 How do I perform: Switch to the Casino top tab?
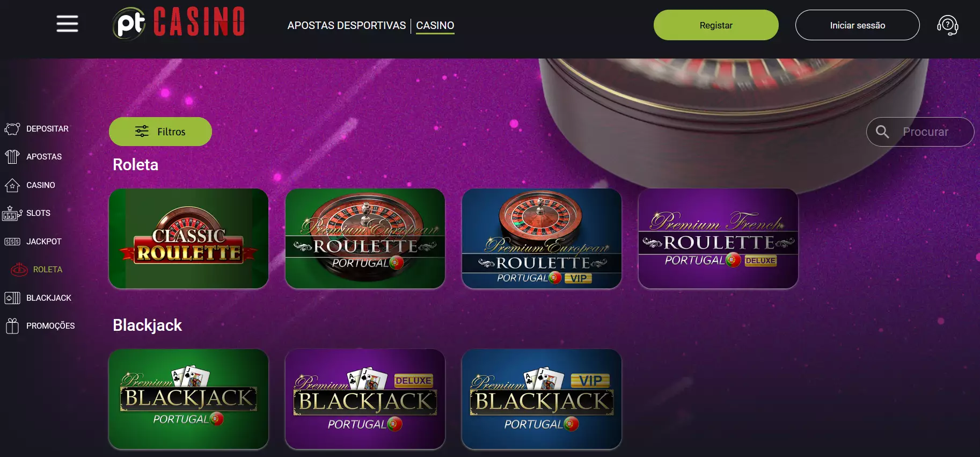(x=435, y=25)
